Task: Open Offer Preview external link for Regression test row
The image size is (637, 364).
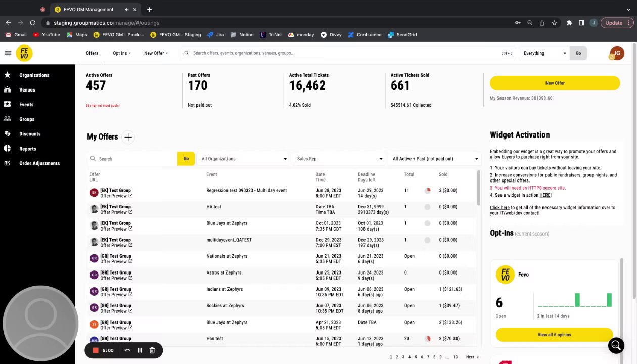Action: click(x=130, y=196)
